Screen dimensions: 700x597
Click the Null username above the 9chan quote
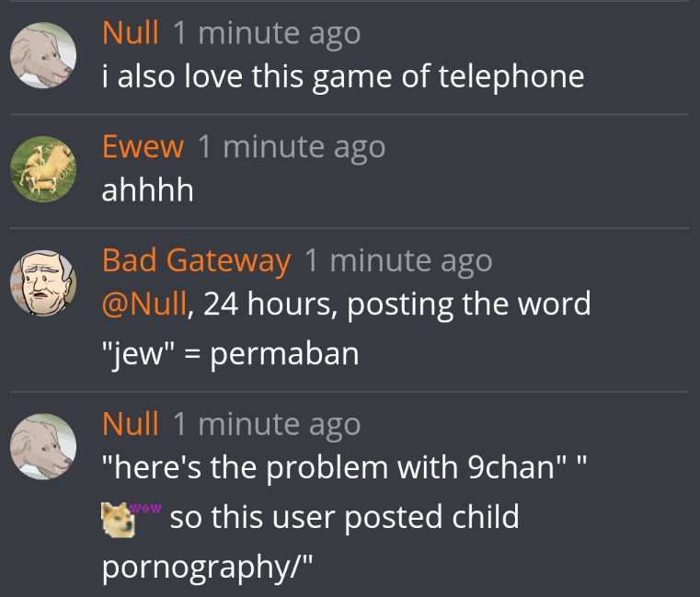click(131, 424)
